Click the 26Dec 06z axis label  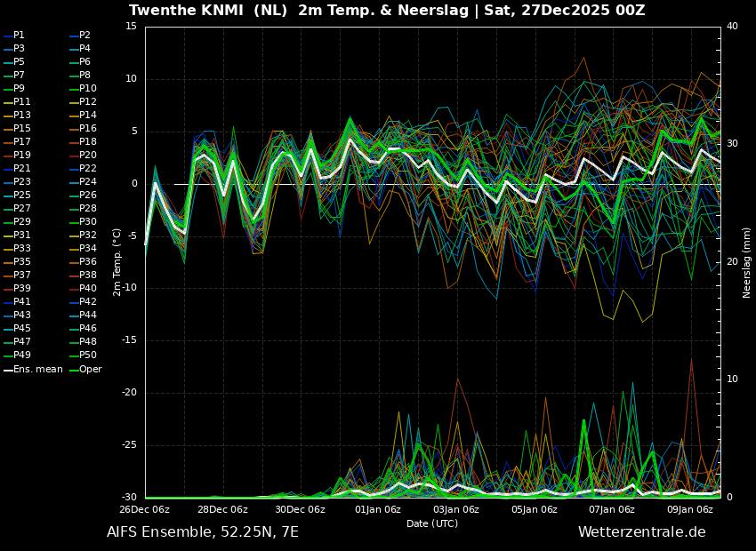[x=145, y=509]
